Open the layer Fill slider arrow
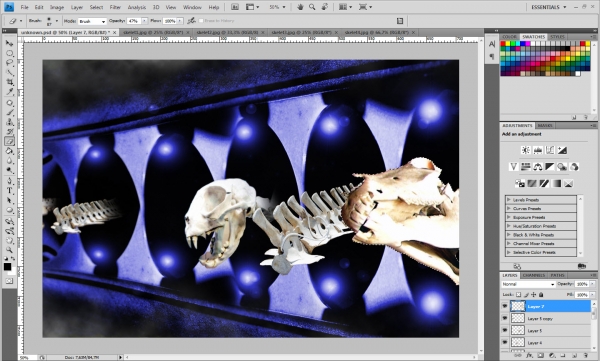This screenshot has height=361, width=600. [x=592, y=294]
